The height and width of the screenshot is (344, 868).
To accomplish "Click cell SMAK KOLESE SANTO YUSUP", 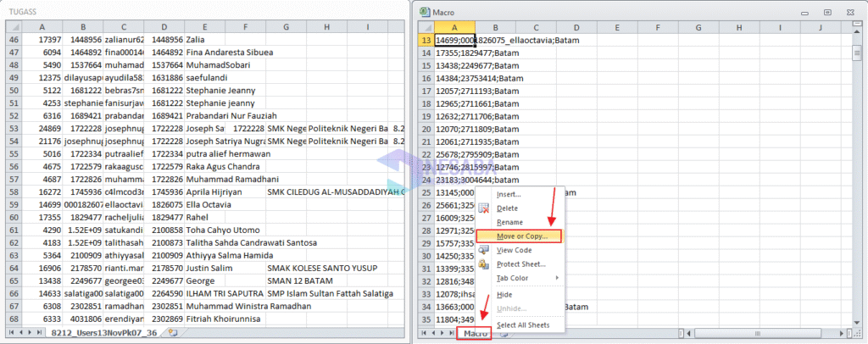I will point(287,269).
